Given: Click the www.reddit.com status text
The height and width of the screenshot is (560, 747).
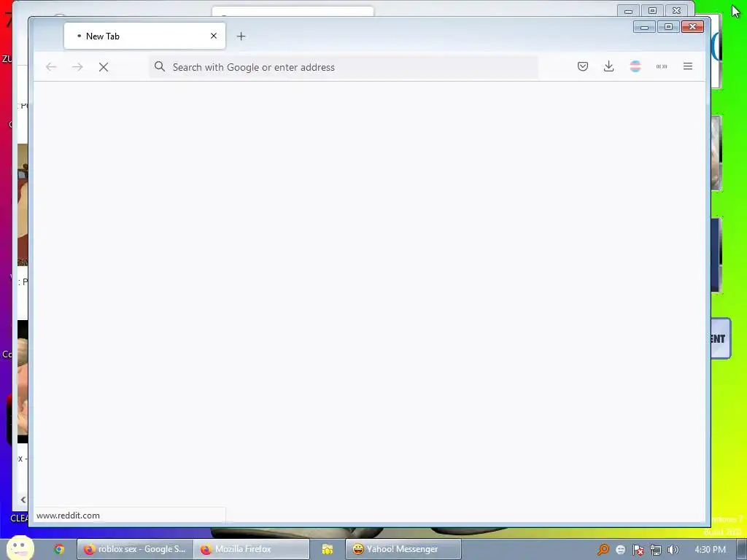Looking at the screenshot, I should (68, 516).
